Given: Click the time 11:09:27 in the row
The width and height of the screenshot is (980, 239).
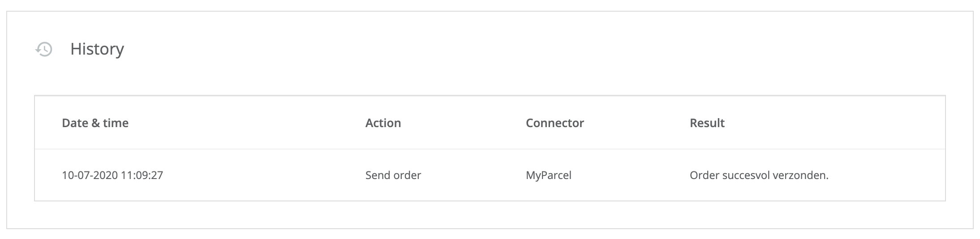Looking at the screenshot, I should (x=142, y=175).
